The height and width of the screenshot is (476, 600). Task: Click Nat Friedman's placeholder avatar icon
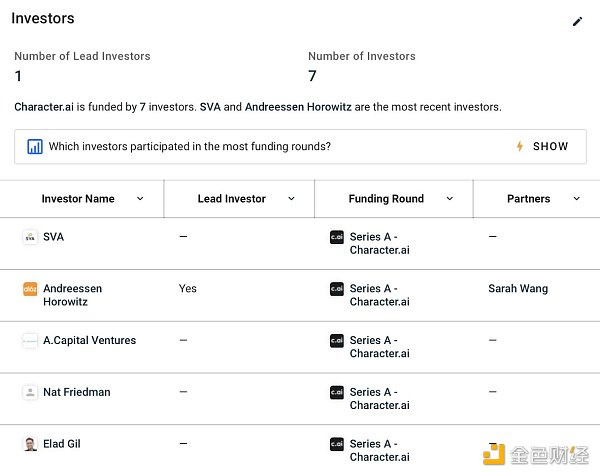(x=30, y=393)
